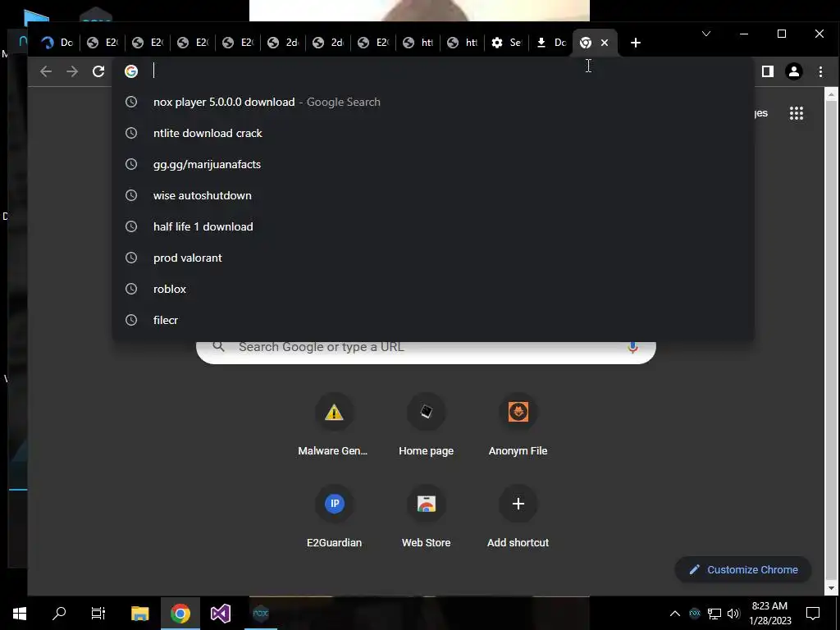Select 'ntlite download crack' suggestion
This screenshot has width=840, height=630.
tap(433, 133)
